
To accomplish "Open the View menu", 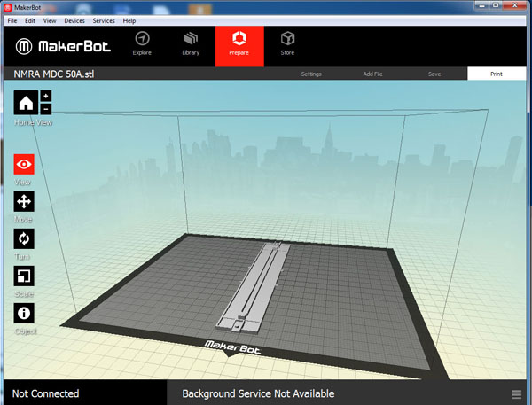I will click(50, 20).
